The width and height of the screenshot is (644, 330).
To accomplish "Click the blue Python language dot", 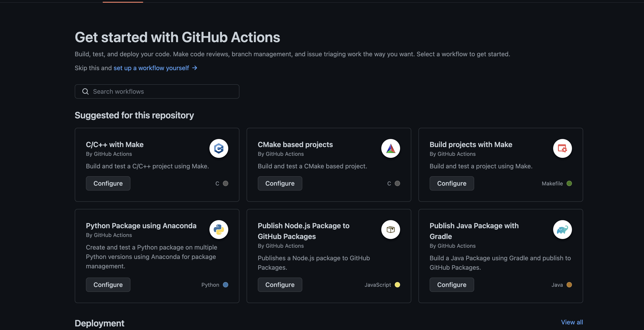I will pos(226,285).
